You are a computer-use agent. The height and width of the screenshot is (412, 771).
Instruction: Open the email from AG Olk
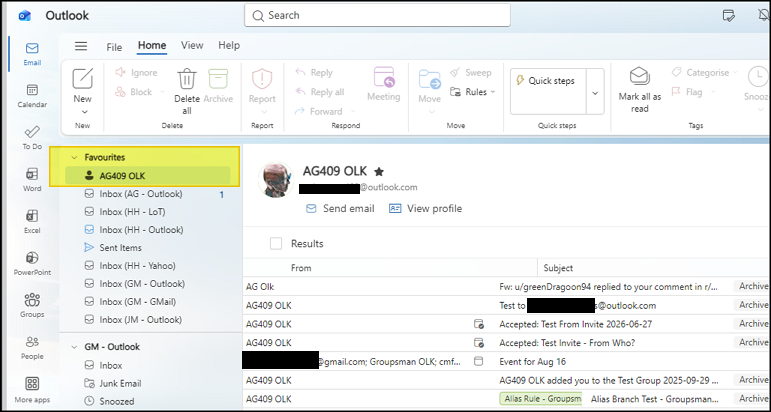(x=506, y=287)
